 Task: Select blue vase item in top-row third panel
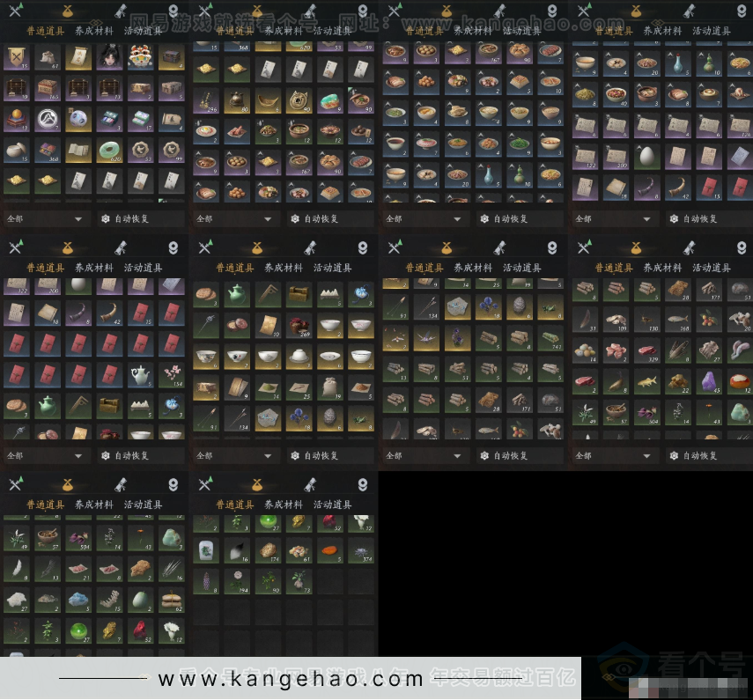click(489, 175)
